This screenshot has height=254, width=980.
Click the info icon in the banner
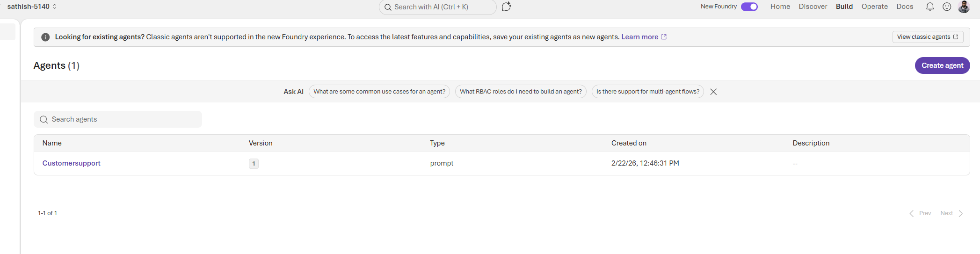pyautogui.click(x=45, y=37)
